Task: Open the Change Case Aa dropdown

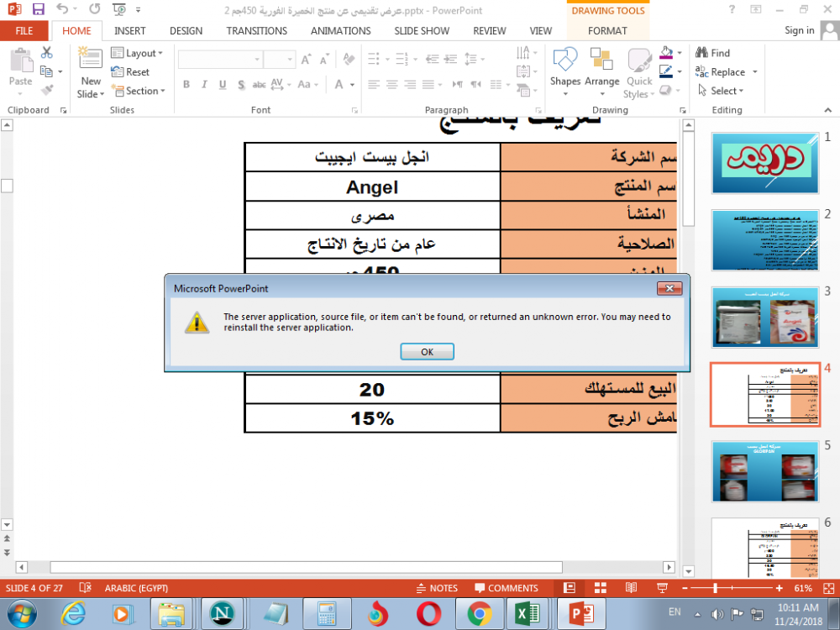Action: click(308, 84)
